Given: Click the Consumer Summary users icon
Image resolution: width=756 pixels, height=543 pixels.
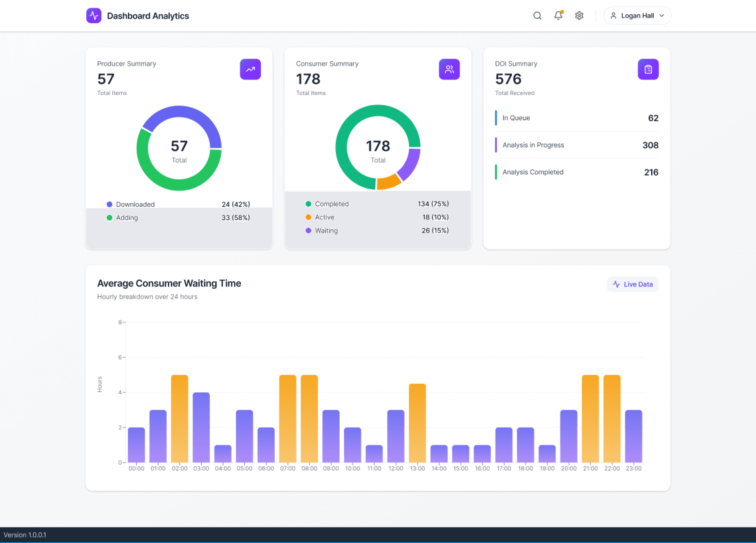Looking at the screenshot, I should click(449, 69).
